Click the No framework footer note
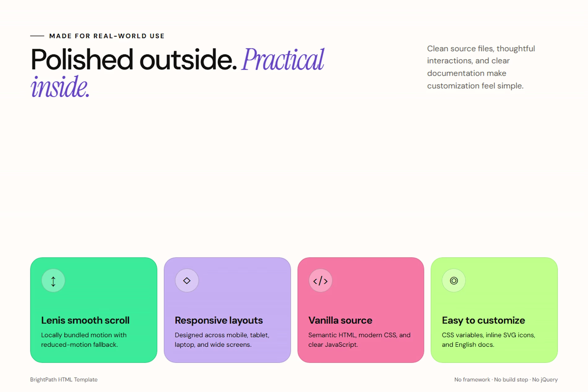The height and width of the screenshot is (392, 588). click(506, 380)
